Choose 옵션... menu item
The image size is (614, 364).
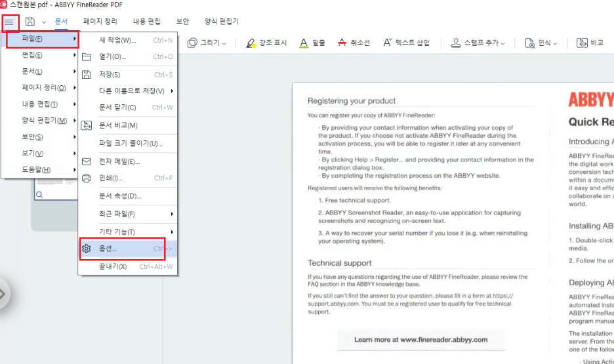[128, 249]
